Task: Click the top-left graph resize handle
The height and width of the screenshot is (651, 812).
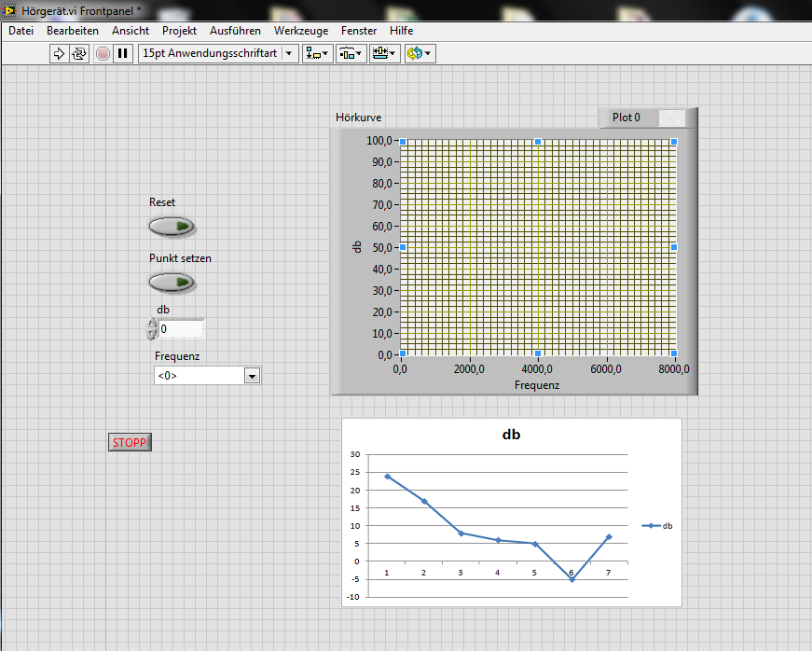Action: pos(403,142)
